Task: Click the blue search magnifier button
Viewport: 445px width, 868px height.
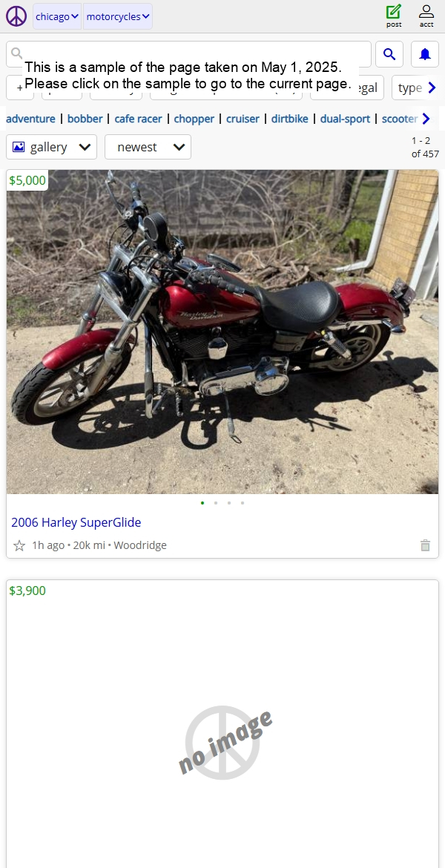Action: coord(389,54)
